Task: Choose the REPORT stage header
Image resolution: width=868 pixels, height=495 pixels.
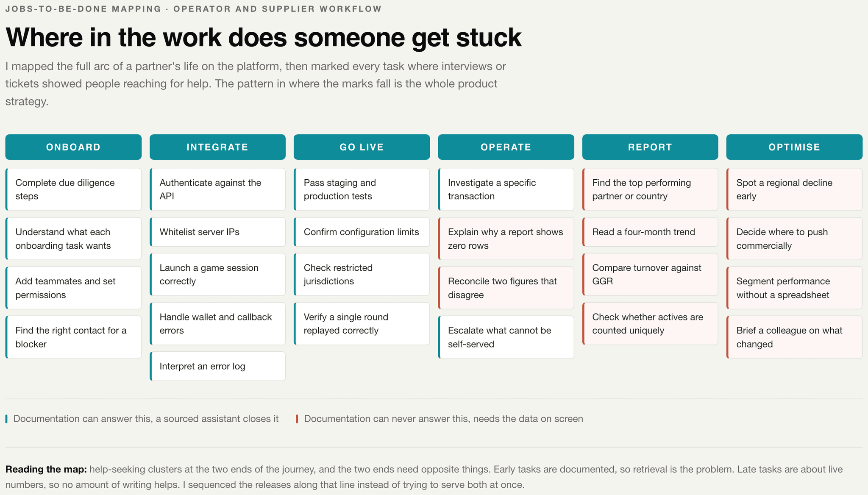Action: pos(650,147)
